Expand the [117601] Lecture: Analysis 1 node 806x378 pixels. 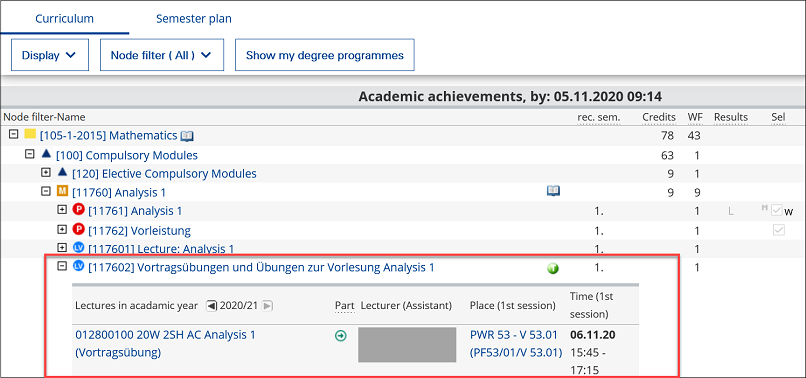click(62, 248)
